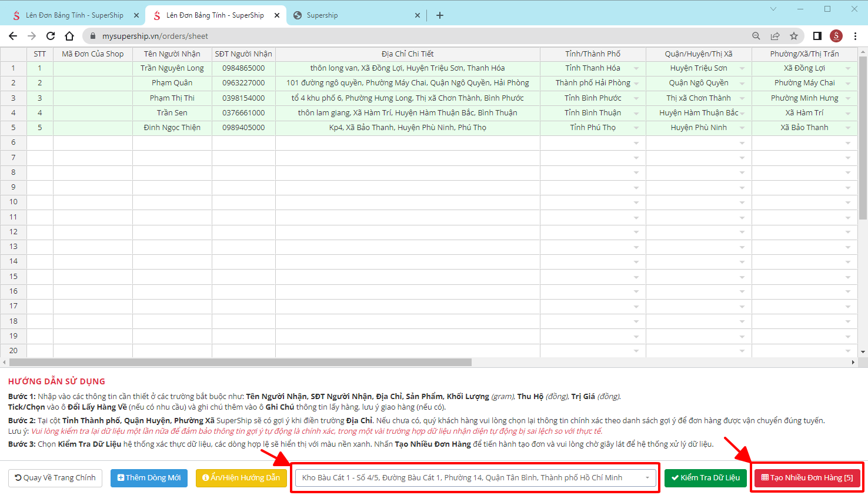868x495 pixels.
Task: Click the Địa Chỉ Chi Tiết column header
Action: (x=408, y=54)
